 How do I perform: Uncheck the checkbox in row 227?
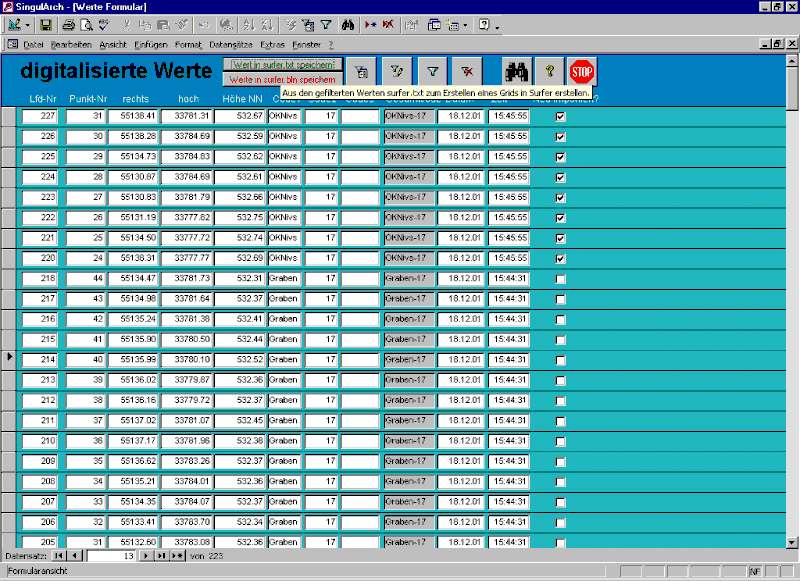[560, 116]
